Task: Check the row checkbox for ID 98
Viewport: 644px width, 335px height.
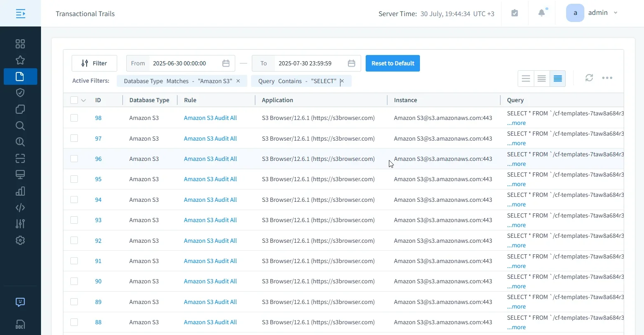Action: point(74,117)
